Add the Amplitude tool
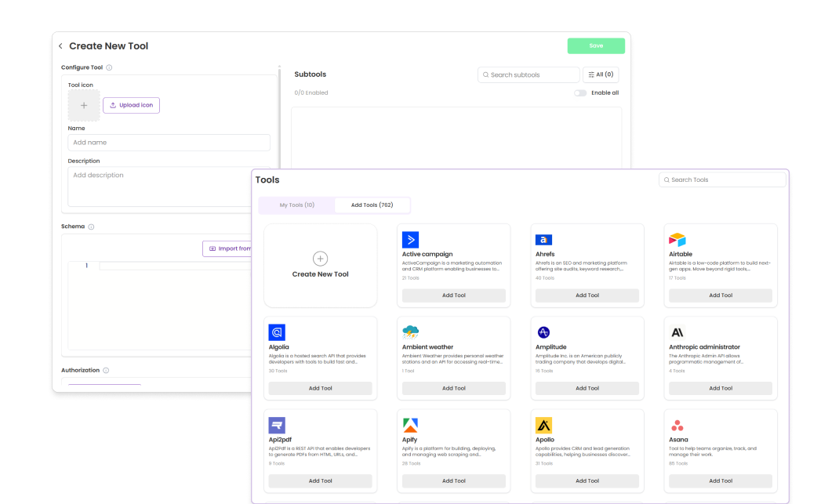Screen dimensions: 839x504 click(x=587, y=389)
